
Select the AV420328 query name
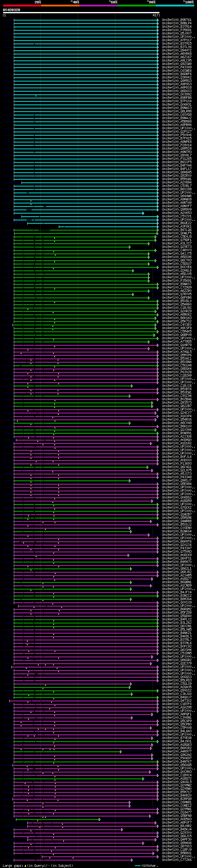pos(11,10)
